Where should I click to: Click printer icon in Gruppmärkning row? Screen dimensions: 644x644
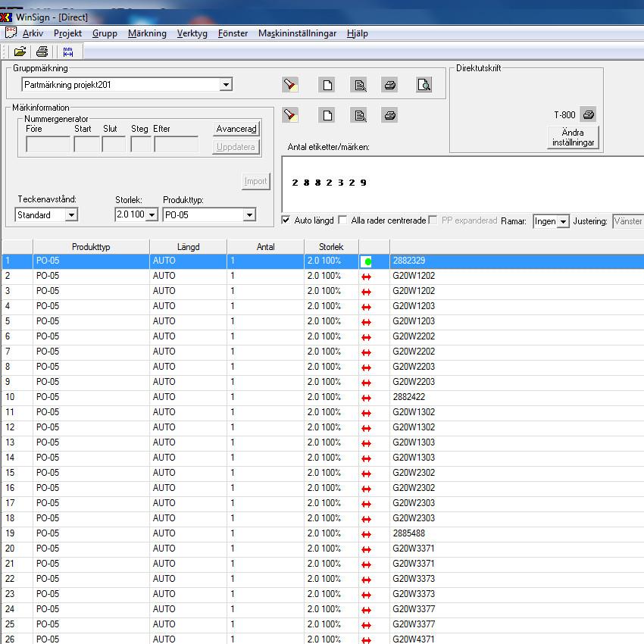coord(389,85)
